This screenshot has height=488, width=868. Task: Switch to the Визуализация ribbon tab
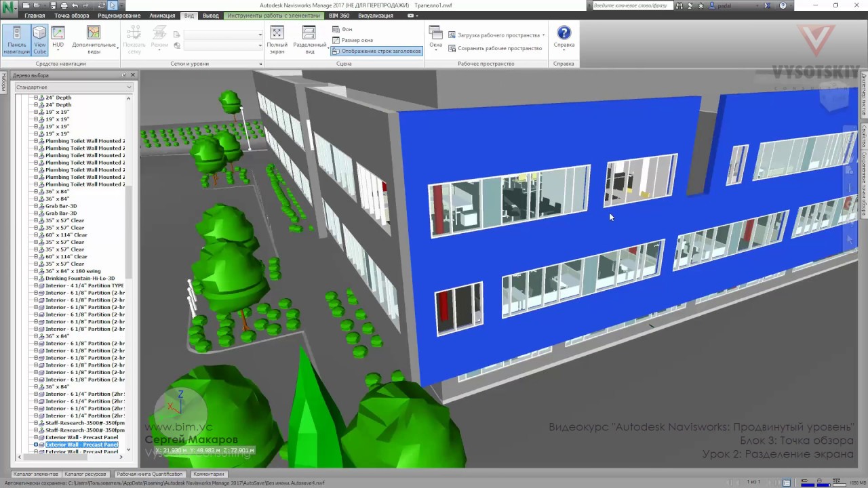[x=376, y=16]
